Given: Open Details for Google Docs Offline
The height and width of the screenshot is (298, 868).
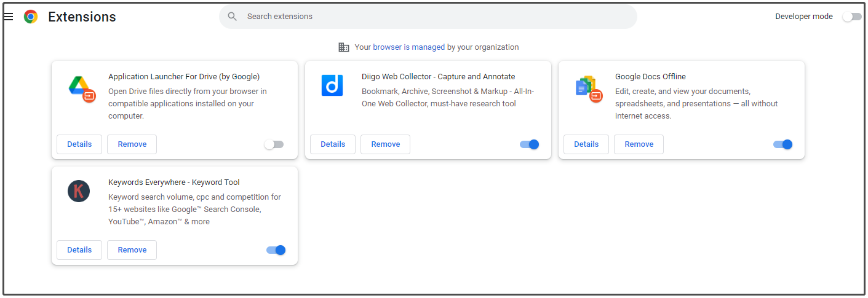Looking at the screenshot, I should pos(586,144).
